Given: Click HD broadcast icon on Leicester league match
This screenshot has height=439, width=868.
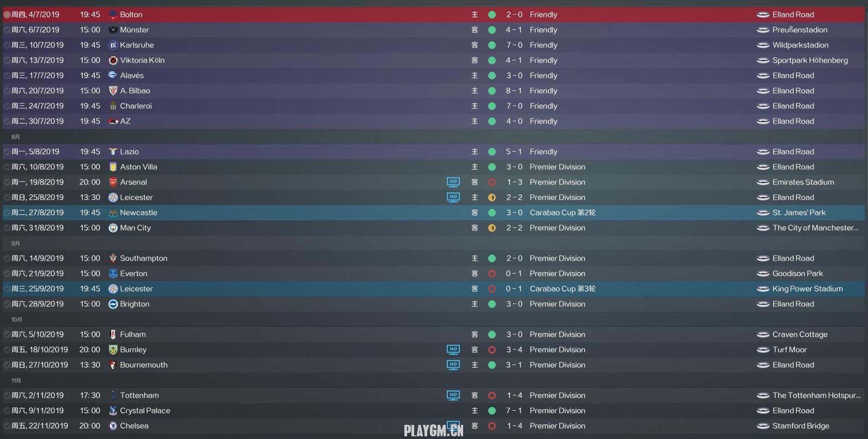Looking at the screenshot, I should pyautogui.click(x=453, y=197).
